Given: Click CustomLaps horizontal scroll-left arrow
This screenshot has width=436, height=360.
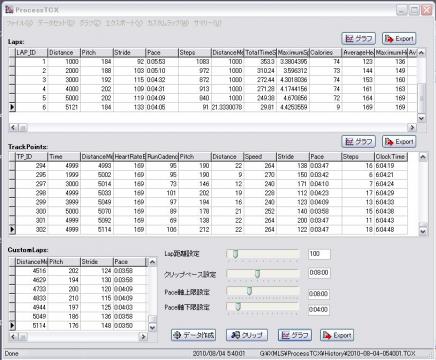Looking at the screenshot, I should (x=13, y=337).
